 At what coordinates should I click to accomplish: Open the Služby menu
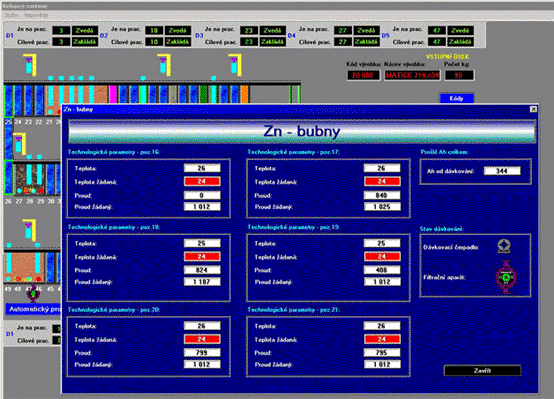(12, 15)
